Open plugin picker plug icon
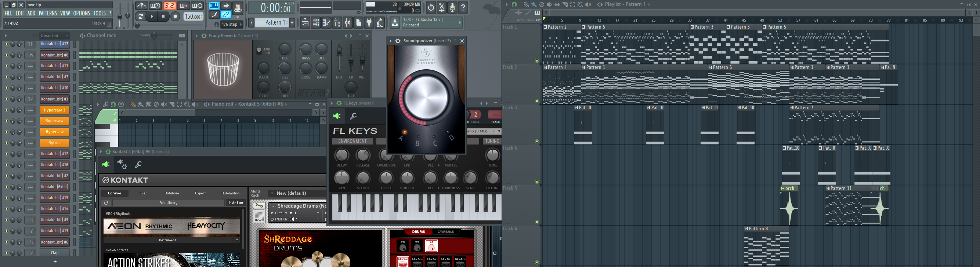980x267 pixels. point(369,23)
